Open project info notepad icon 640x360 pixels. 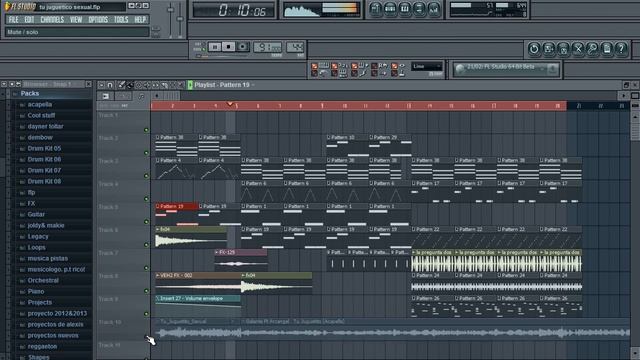pos(607,49)
